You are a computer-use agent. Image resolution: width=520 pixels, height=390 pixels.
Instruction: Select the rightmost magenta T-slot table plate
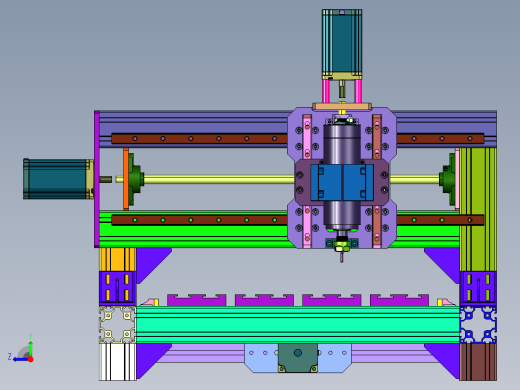click(399, 300)
